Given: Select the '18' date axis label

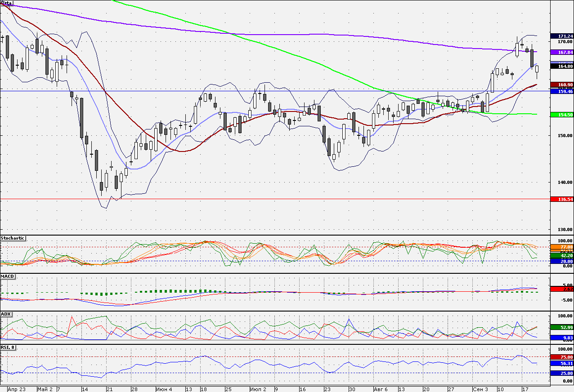Looking at the screenshot, I should click(203, 389).
